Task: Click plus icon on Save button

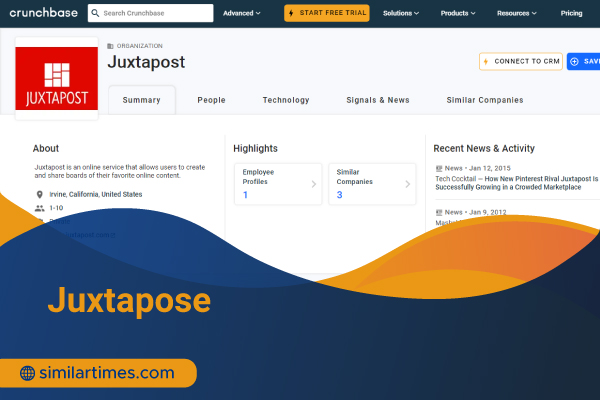Action: [574, 61]
